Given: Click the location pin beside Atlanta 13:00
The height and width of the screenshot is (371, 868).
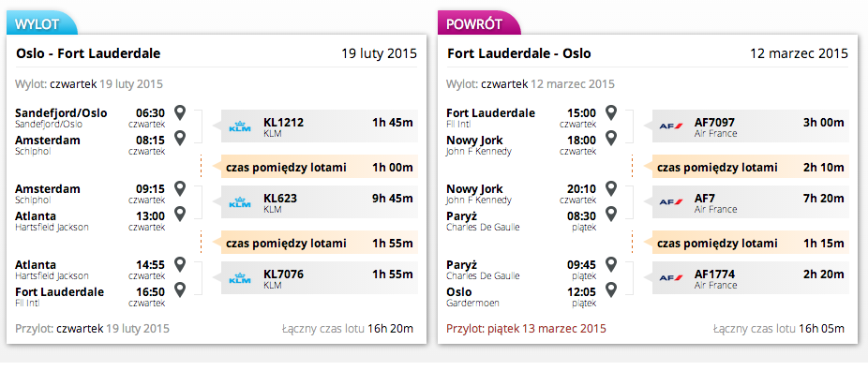Looking at the screenshot, I should click(179, 214).
